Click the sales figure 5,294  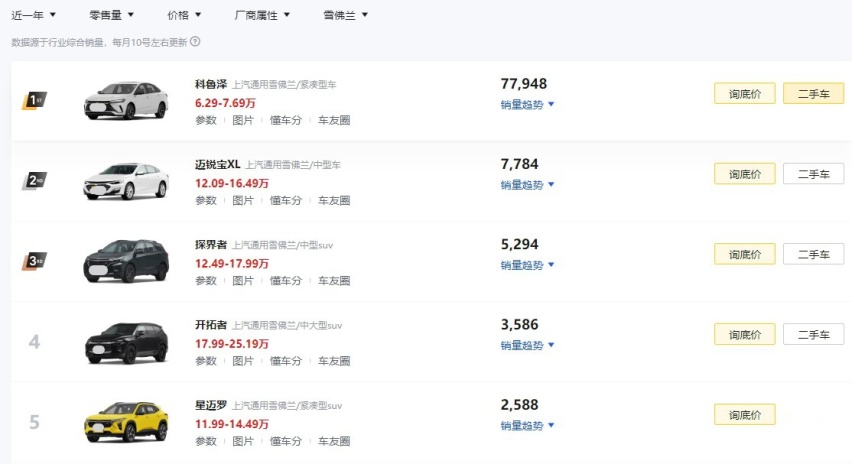[x=519, y=244]
